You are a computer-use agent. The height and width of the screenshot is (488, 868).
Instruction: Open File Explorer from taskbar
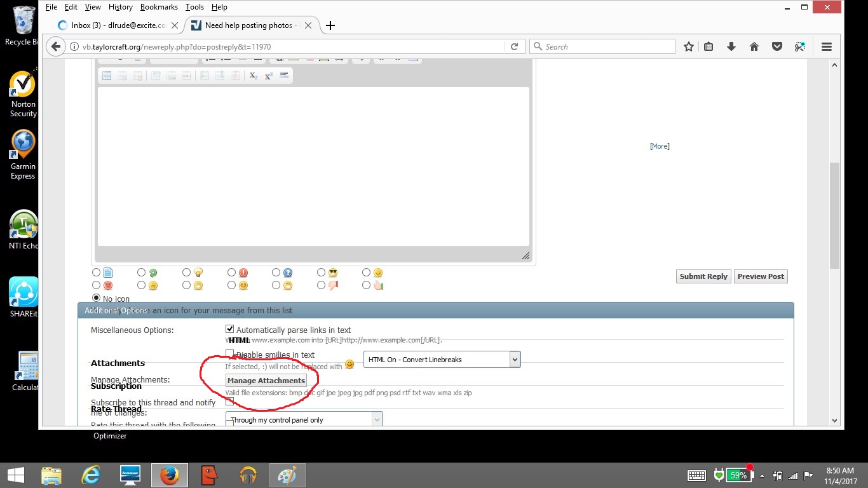51,475
